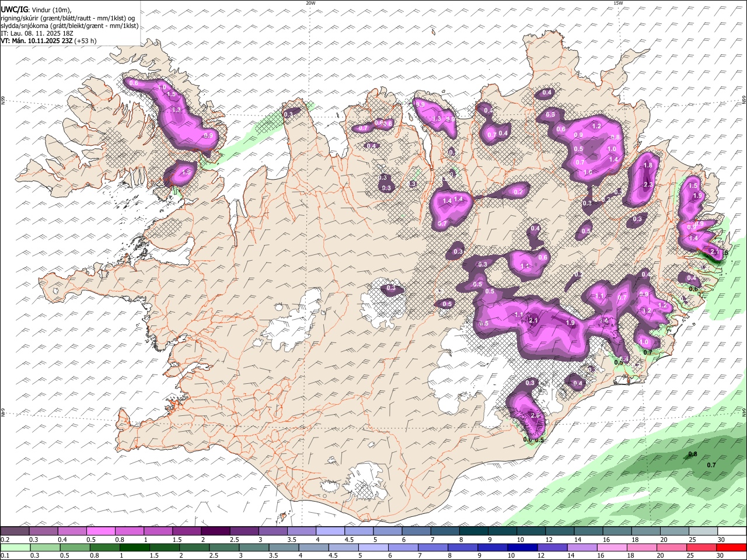
Task: Click the 'UWC/IG: Vindur (10m)' title text
Action: pyautogui.click(x=36, y=10)
